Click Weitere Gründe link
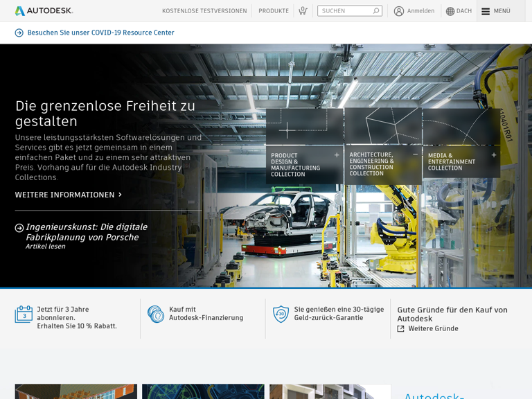 point(433,328)
